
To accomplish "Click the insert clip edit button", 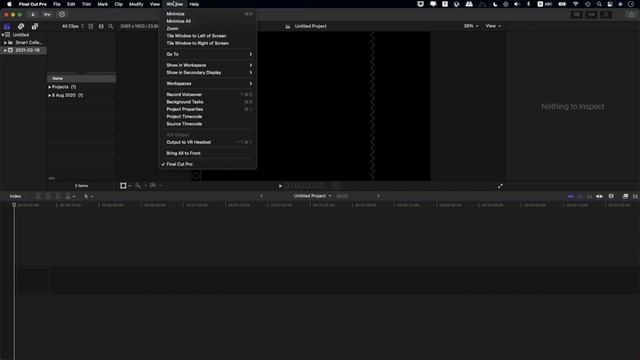I will [48, 196].
